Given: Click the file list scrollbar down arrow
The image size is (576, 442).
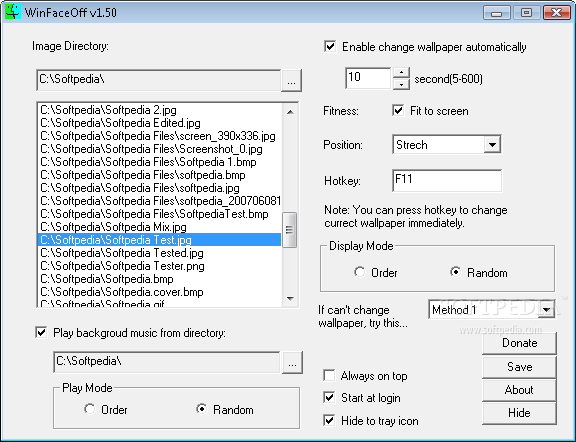Looking at the screenshot, I should click(290, 299).
